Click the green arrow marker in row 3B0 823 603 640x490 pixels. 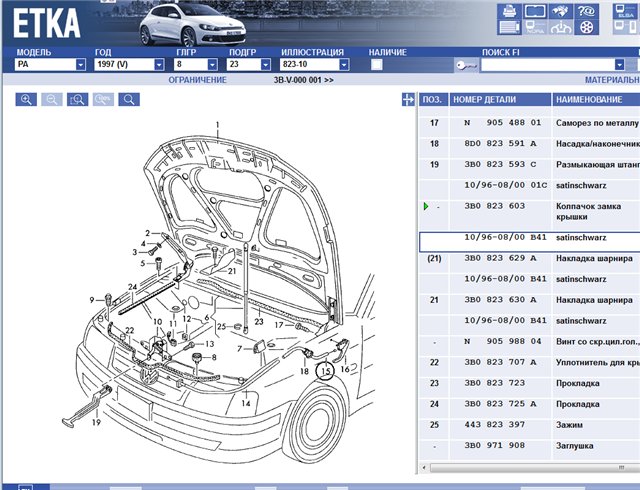[426, 206]
